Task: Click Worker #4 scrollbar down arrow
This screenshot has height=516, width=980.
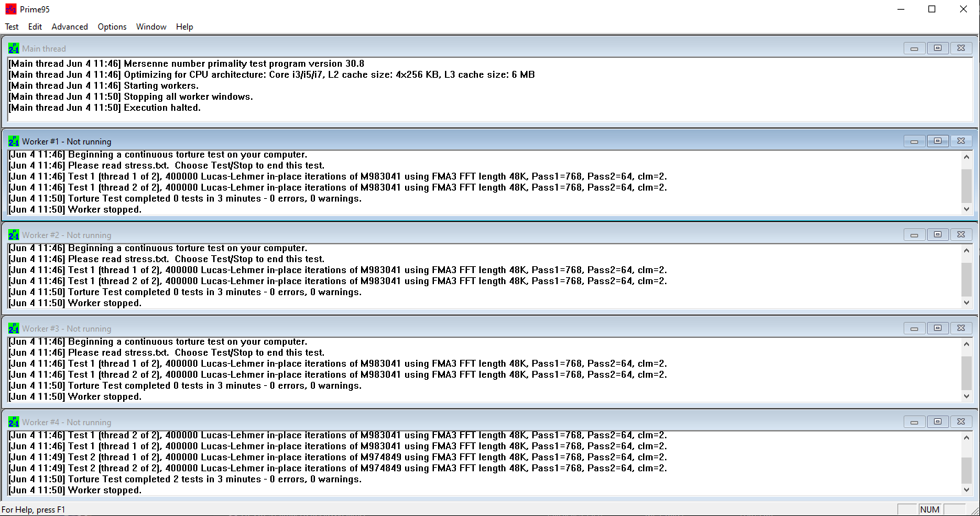Action: pyautogui.click(x=966, y=490)
